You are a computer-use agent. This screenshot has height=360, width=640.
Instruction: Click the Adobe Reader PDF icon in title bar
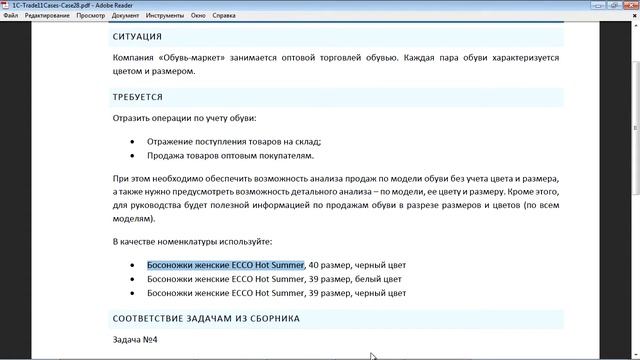pyautogui.click(x=5, y=5)
